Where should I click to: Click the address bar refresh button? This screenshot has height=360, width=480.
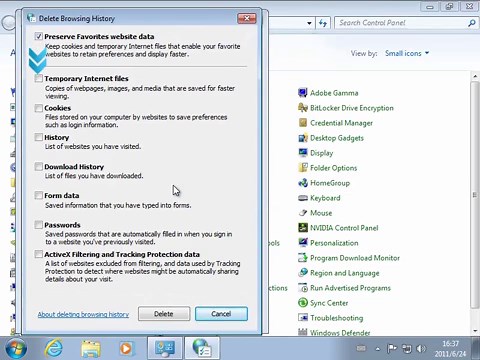[323, 23]
